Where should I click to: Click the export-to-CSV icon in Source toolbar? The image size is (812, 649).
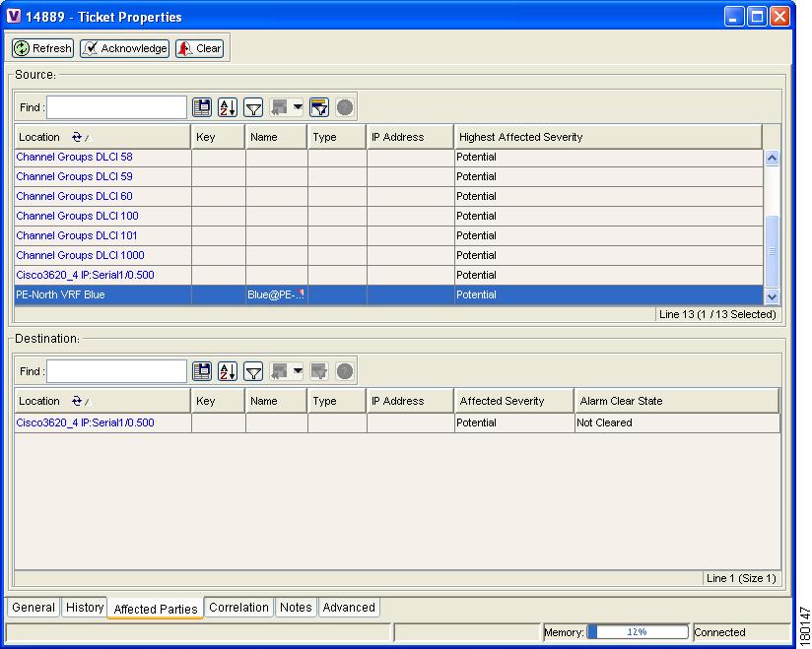pyautogui.click(x=202, y=107)
